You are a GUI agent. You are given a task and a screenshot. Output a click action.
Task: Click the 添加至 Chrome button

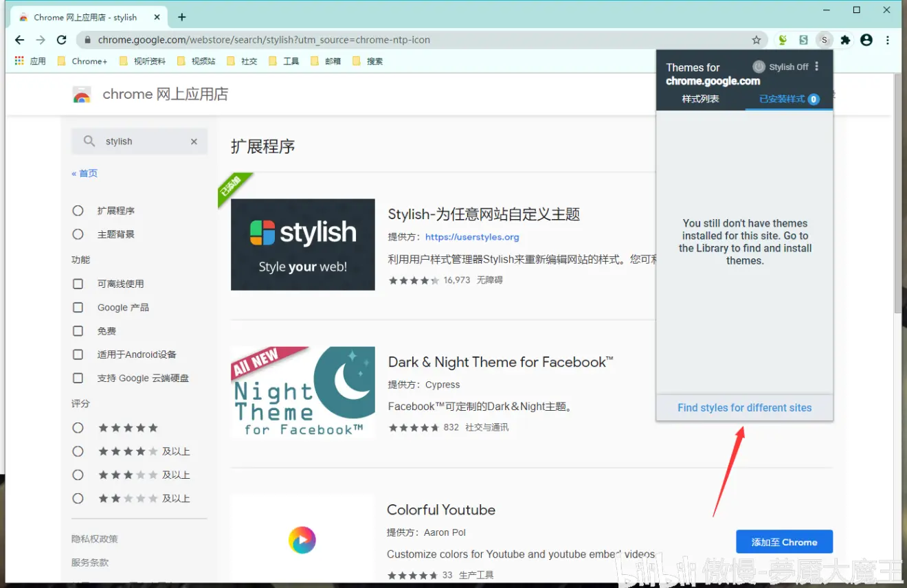click(784, 542)
